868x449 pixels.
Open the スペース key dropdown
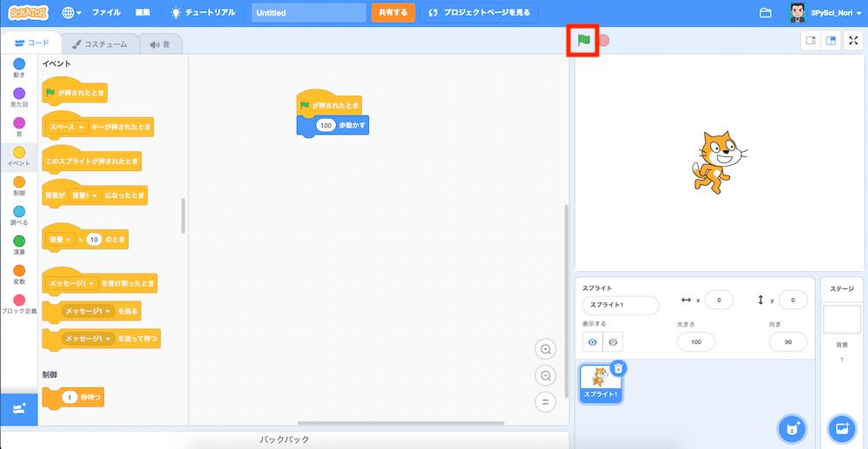click(68, 127)
